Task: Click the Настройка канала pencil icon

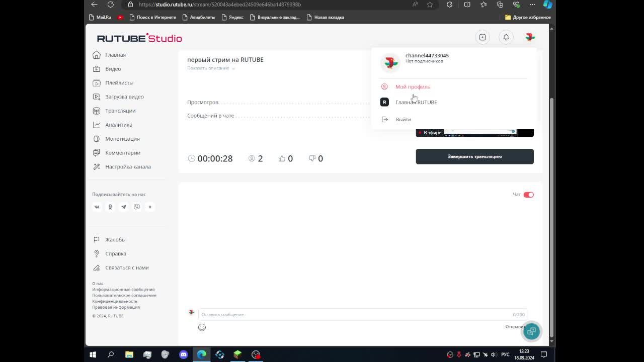Action: pos(97,167)
